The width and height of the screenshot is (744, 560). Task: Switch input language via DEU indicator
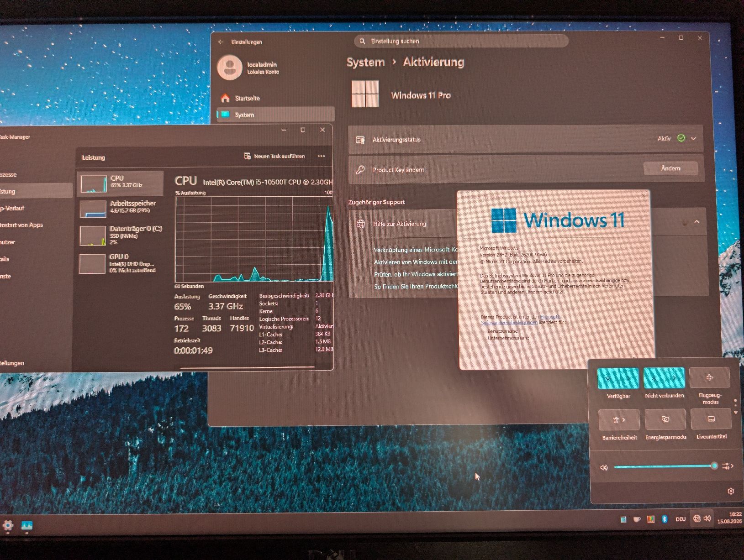coord(681,519)
